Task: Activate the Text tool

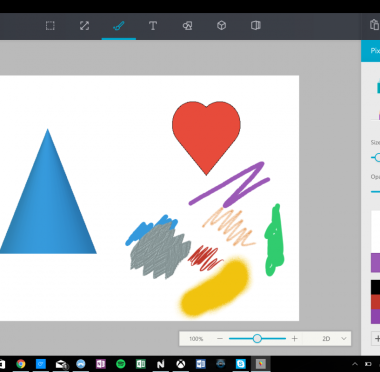Action: (153, 26)
